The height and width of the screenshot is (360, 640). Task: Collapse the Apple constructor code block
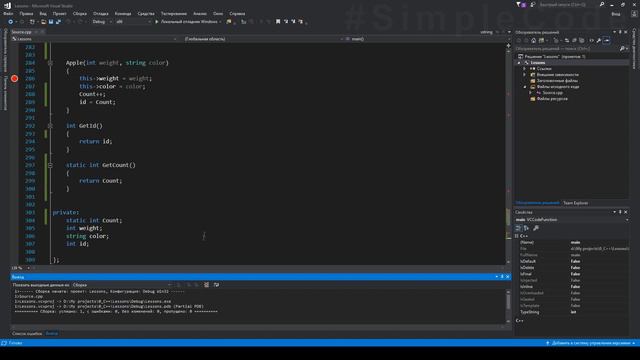point(50,63)
